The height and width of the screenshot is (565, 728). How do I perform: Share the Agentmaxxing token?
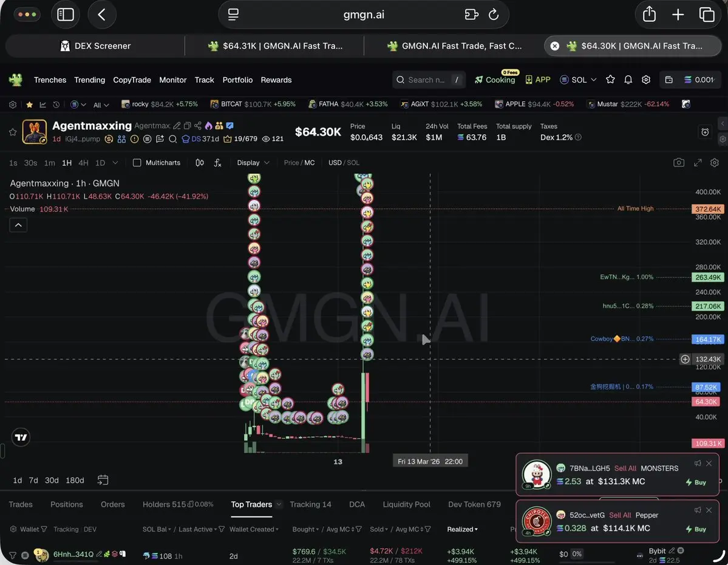click(x=198, y=125)
